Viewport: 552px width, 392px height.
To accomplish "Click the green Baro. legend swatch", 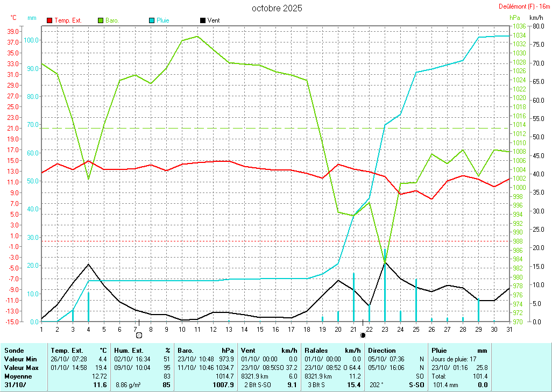I will (x=101, y=20).
